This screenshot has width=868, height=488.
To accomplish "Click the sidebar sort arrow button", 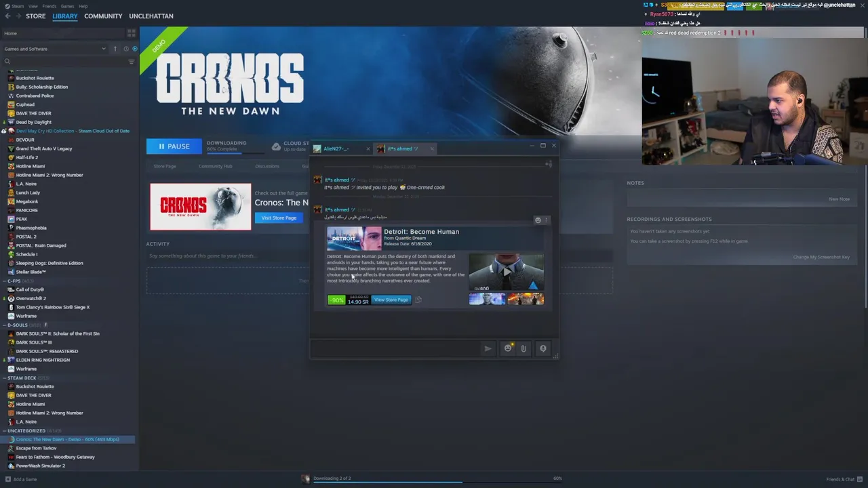I will [115, 49].
